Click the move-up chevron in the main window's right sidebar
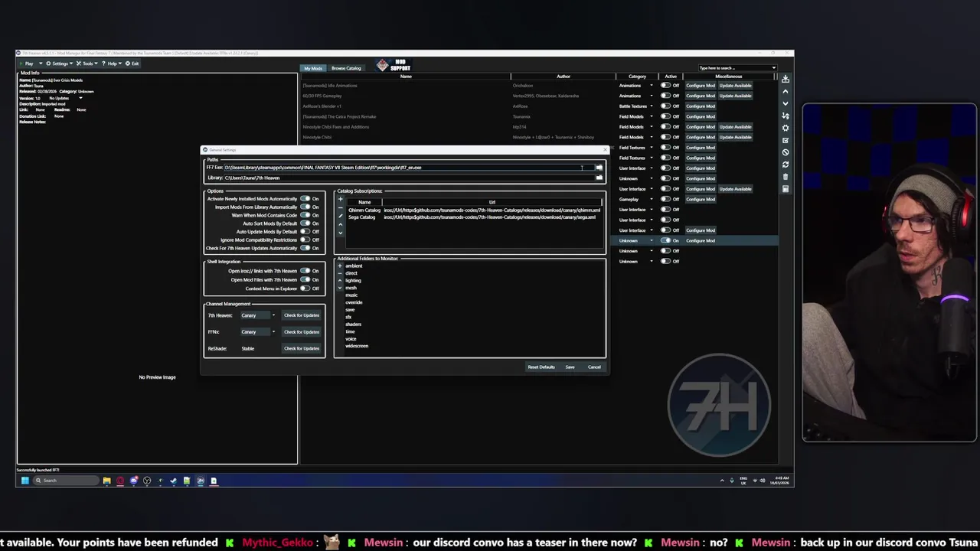 786,92
